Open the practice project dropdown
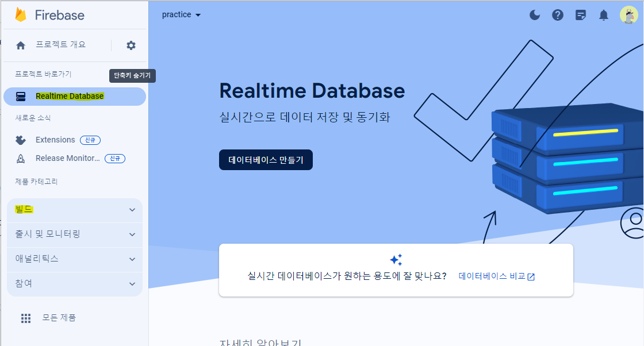This screenshot has height=346, width=644. (x=181, y=15)
